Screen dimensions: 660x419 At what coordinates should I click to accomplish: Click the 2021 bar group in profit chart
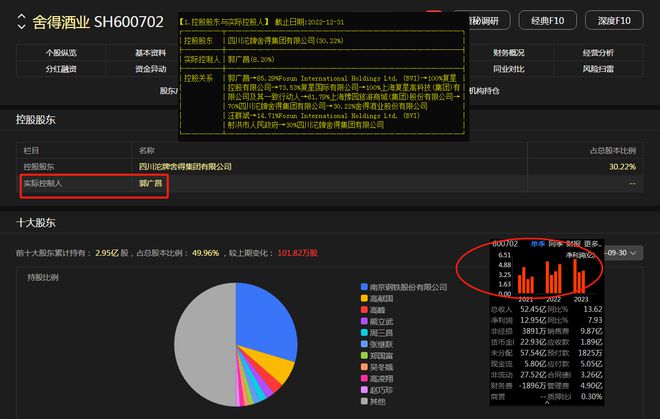[x=526, y=280]
